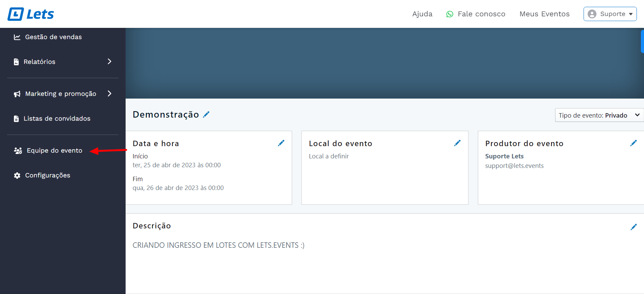Click the Descrição edit pencil icon
644x294 pixels.
point(633,227)
